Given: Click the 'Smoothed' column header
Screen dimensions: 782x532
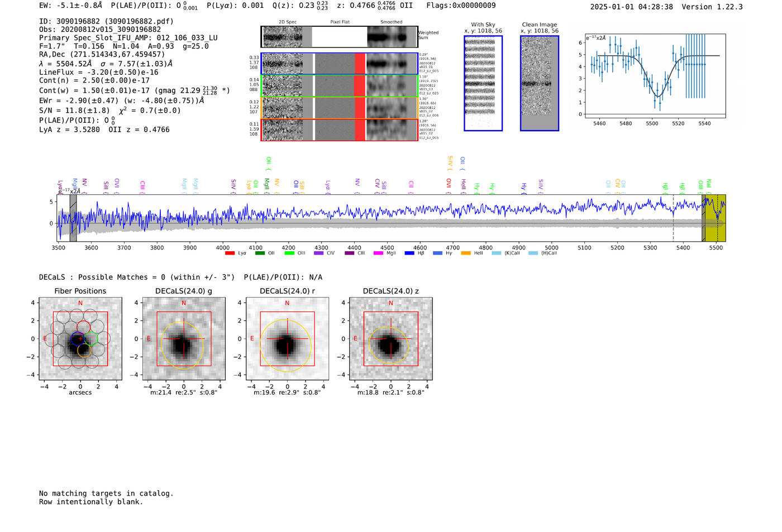Looking at the screenshot, I should (x=391, y=22).
